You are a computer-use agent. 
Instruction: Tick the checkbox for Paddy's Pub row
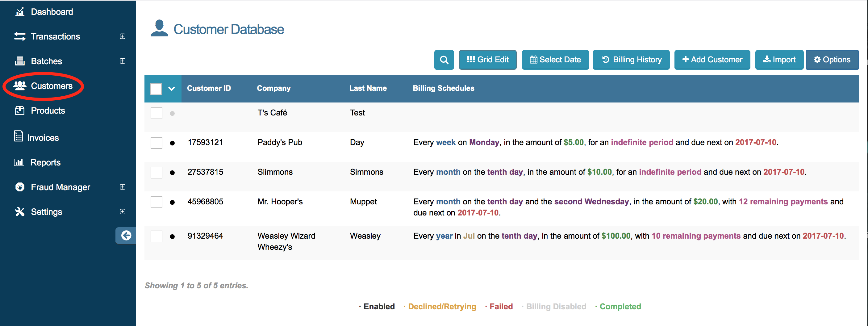[x=156, y=143]
